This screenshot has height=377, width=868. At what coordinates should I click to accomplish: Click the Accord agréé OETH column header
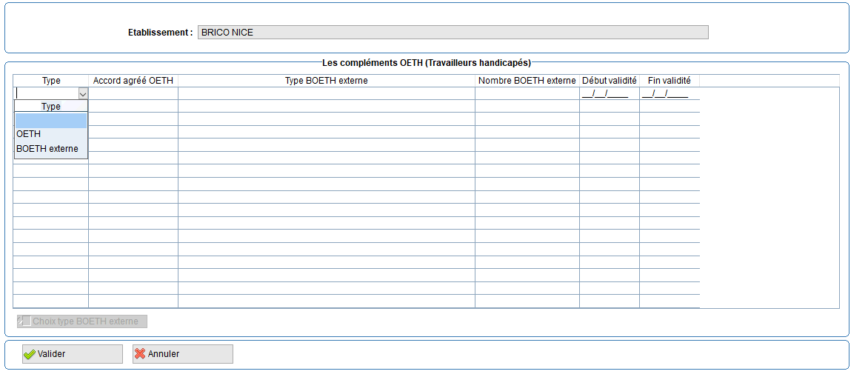click(133, 81)
